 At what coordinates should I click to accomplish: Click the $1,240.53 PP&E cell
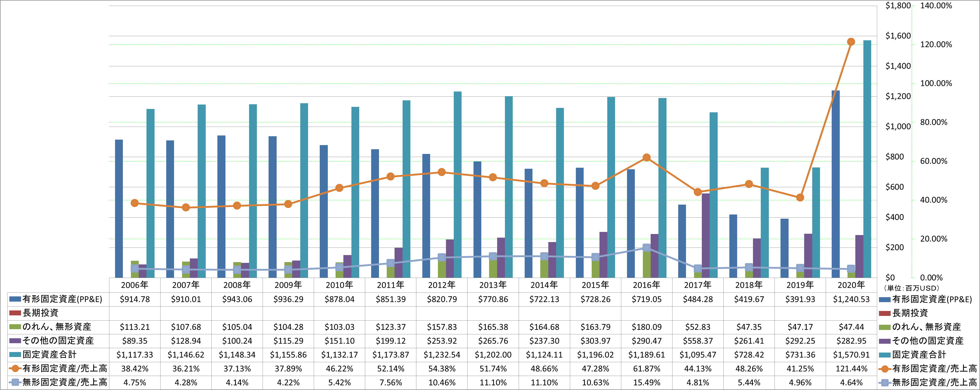point(851,299)
